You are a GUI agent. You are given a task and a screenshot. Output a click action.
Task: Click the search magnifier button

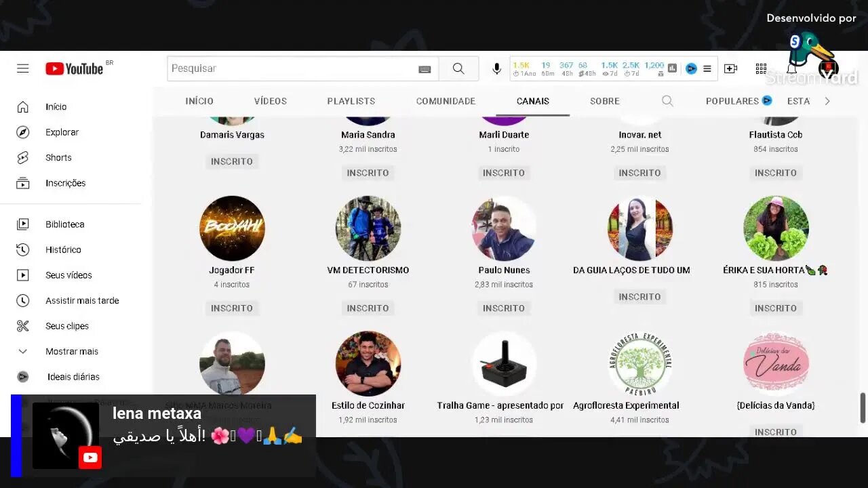click(458, 68)
